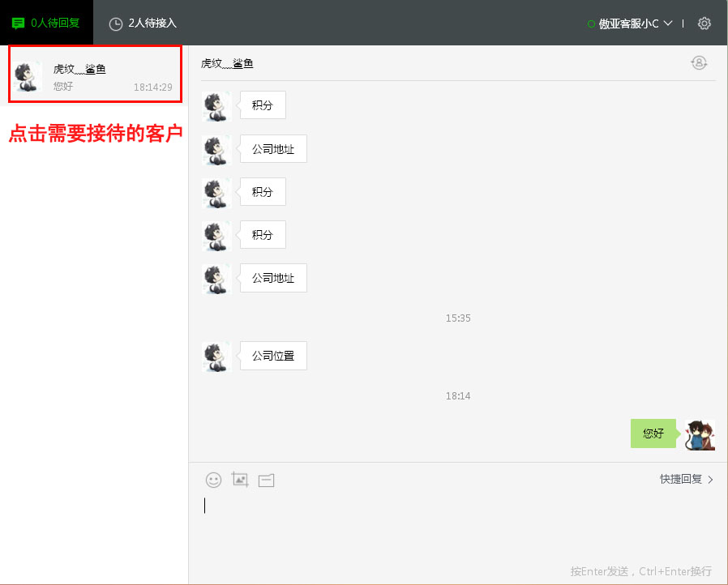Click the folder icon beside screenshot tool
Screen dimensions: 728x585
pos(266,480)
